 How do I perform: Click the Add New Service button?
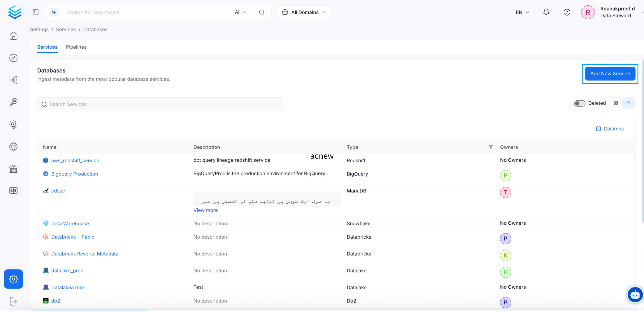click(x=610, y=73)
